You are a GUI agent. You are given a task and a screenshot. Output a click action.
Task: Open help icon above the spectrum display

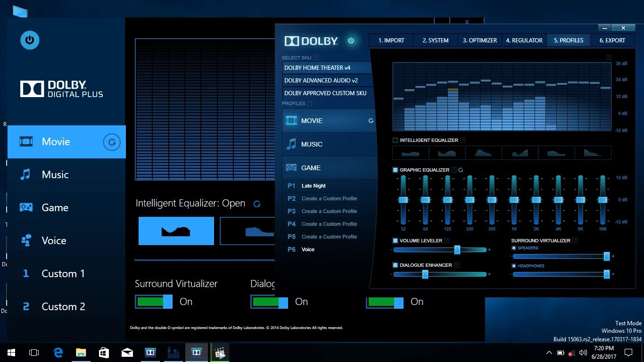609,58
